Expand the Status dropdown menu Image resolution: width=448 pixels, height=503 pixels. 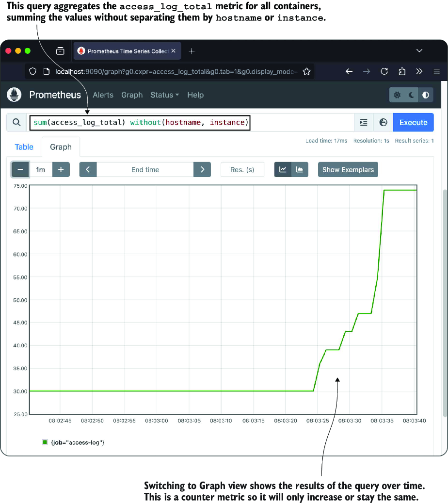pyautogui.click(x=164, y=95)
